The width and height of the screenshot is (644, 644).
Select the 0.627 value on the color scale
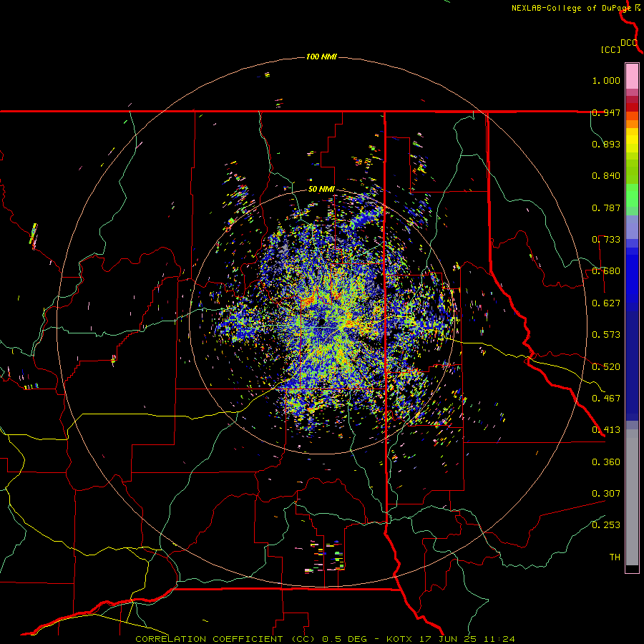point(606,303)
